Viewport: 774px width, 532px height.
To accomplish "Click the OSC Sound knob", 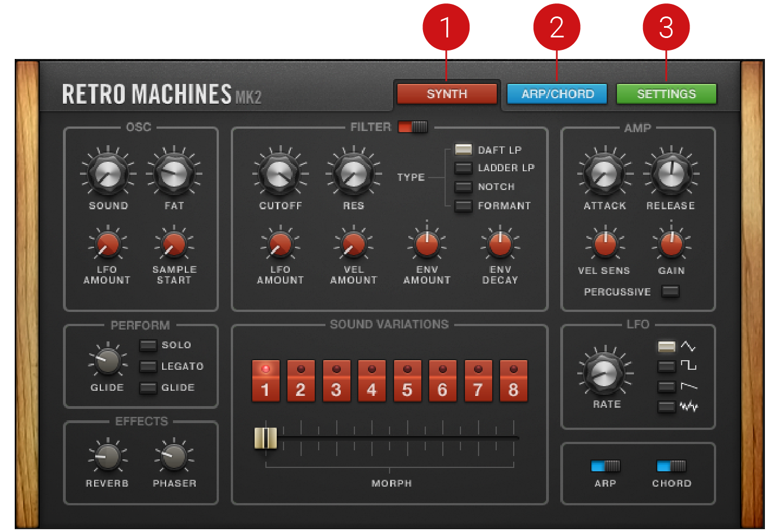I will [108, 174].
